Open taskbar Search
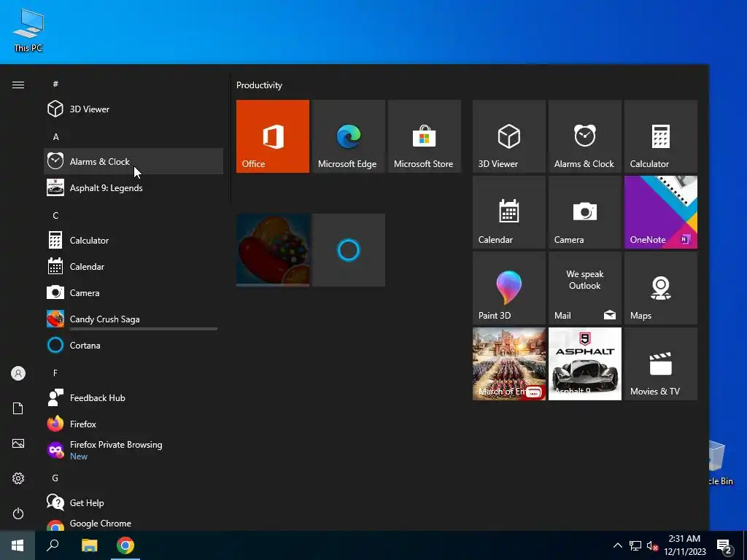The height and width of the screenshot is (560, 747). (53, 545)
